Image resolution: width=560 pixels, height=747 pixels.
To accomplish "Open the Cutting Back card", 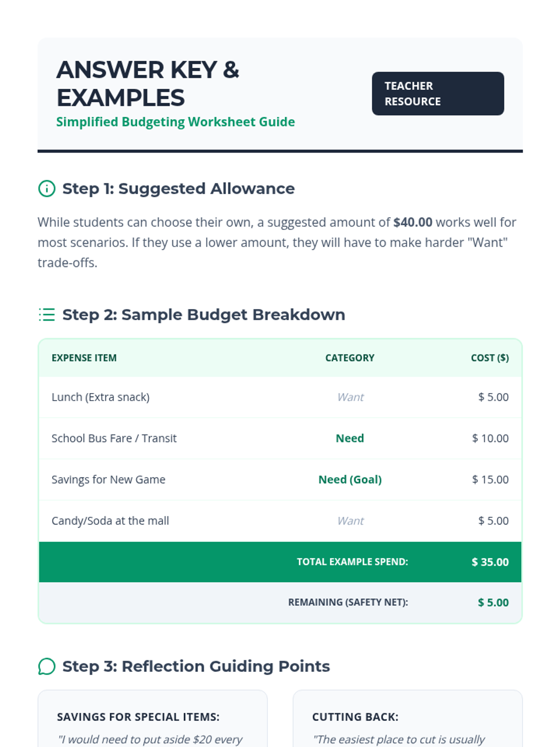I will tap(407, 719).
